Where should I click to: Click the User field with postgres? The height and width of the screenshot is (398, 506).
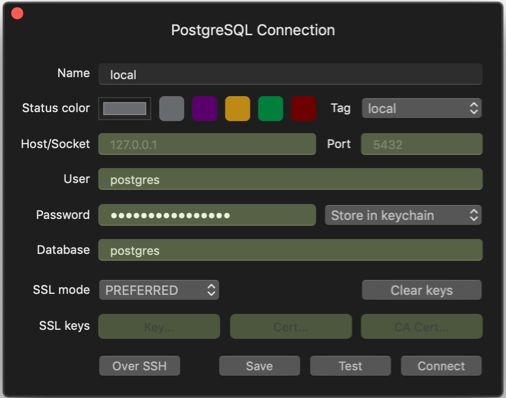pos(290,179)
